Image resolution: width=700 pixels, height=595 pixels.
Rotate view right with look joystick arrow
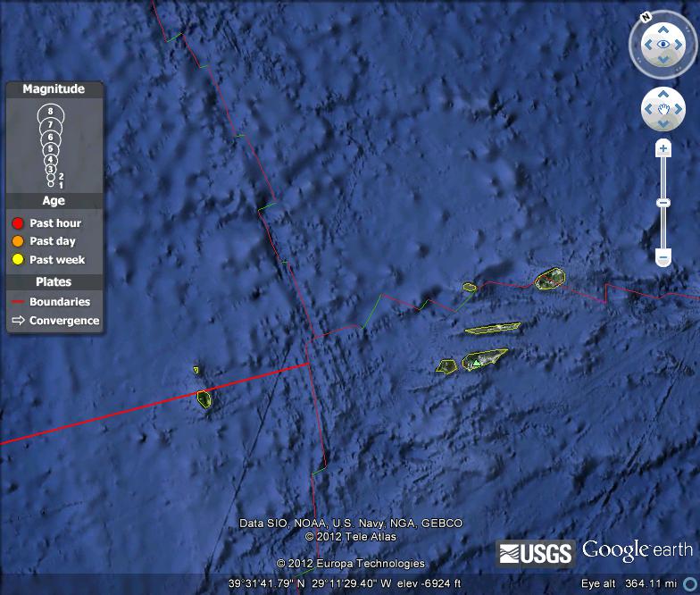tap(679, 45)
